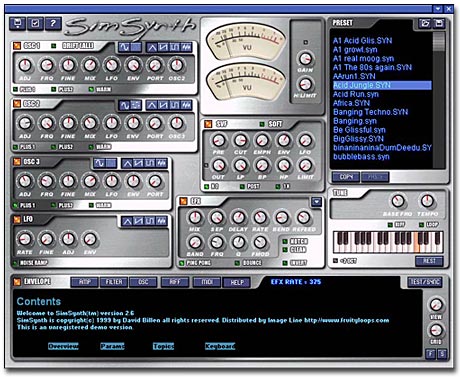Open the Params help link
Screen dimensions: 460x377
coord(113,346)
